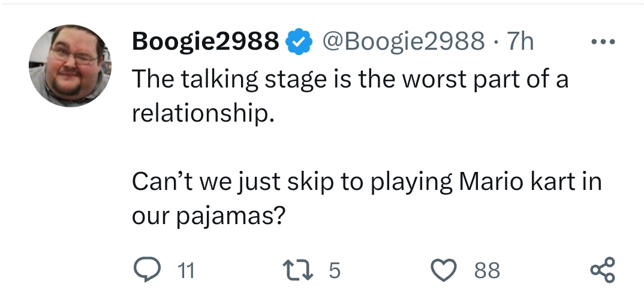Click the like count 88
Image resolution: width=644 pixels, height=296 pixels.
tap(487, 271)
